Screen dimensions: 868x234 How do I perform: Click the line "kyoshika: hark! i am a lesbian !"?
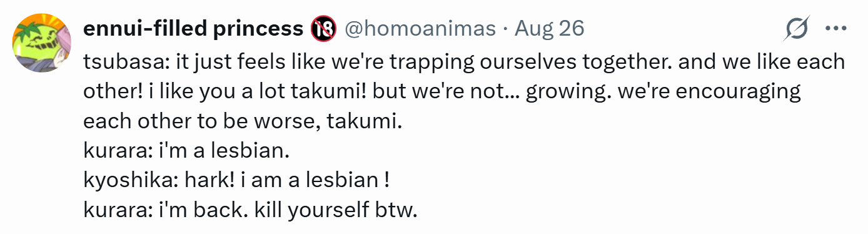(237, 180)
